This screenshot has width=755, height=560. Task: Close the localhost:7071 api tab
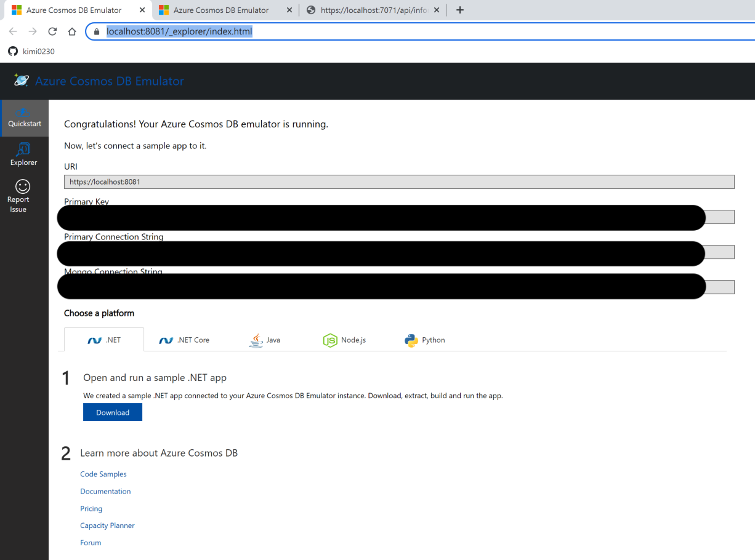tap(437, 10)
